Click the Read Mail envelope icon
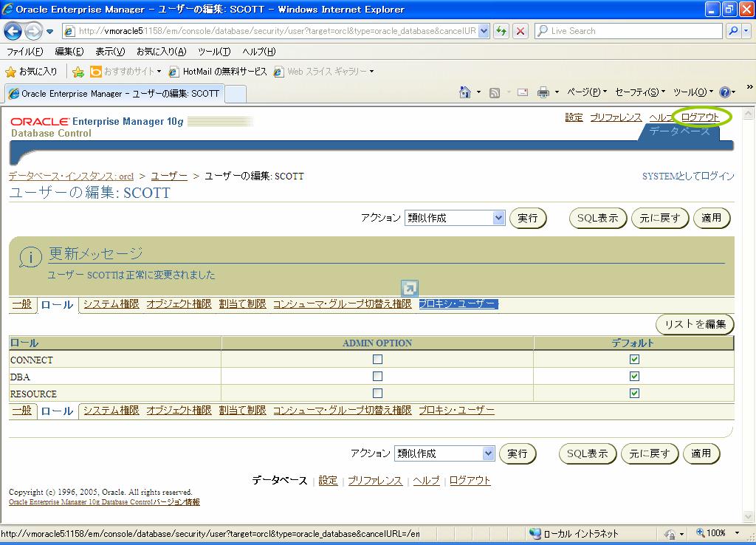 pyautogui.click(x=523, y=92)
